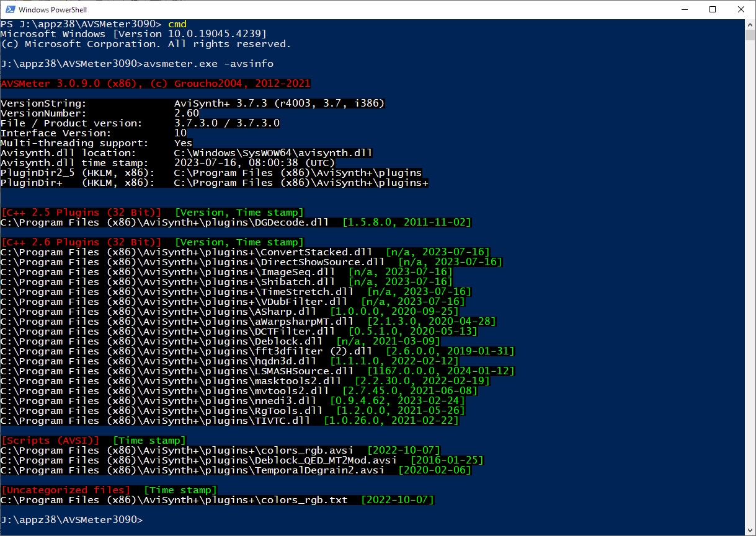Close the Windows PowerShell window
The image size is (756, 536).
click(741, 9)
